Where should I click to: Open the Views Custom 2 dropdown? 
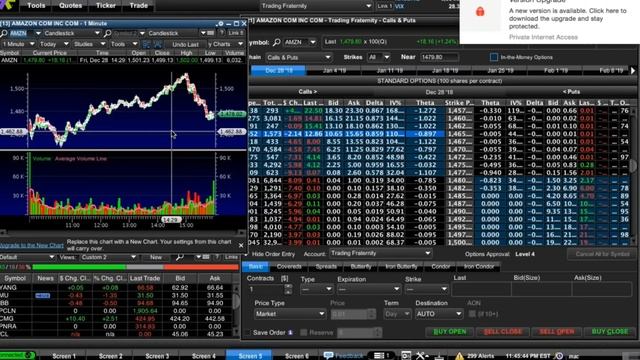click(x=108, y=257)
